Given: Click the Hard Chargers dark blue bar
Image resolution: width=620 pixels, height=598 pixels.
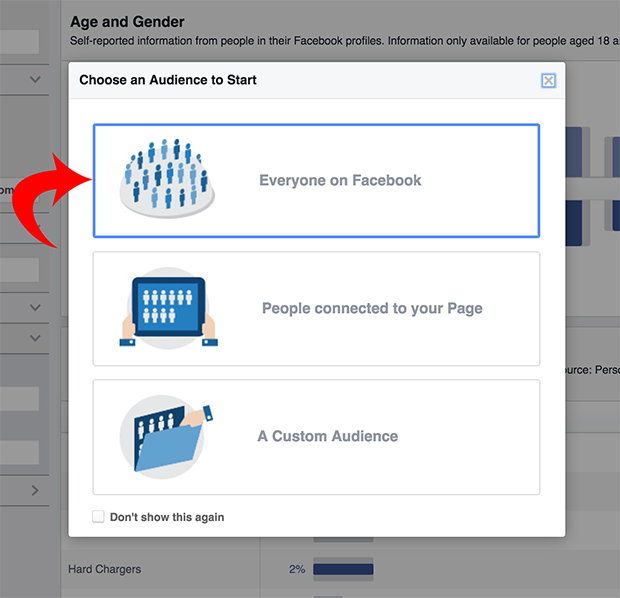Looking at the screenshot, I should [x=343, y=569].
